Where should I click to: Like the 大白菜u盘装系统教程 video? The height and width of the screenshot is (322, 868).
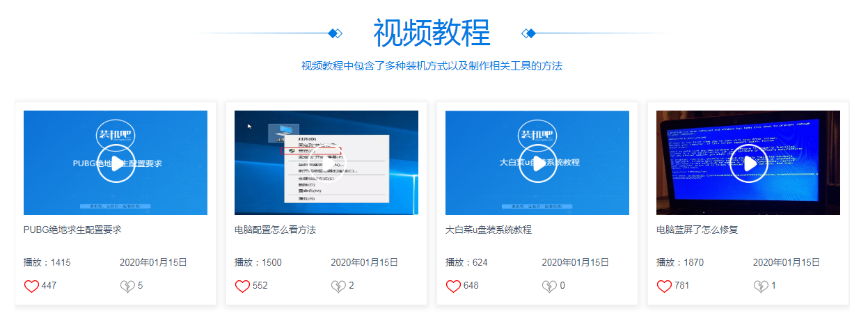tap(453, 286)
